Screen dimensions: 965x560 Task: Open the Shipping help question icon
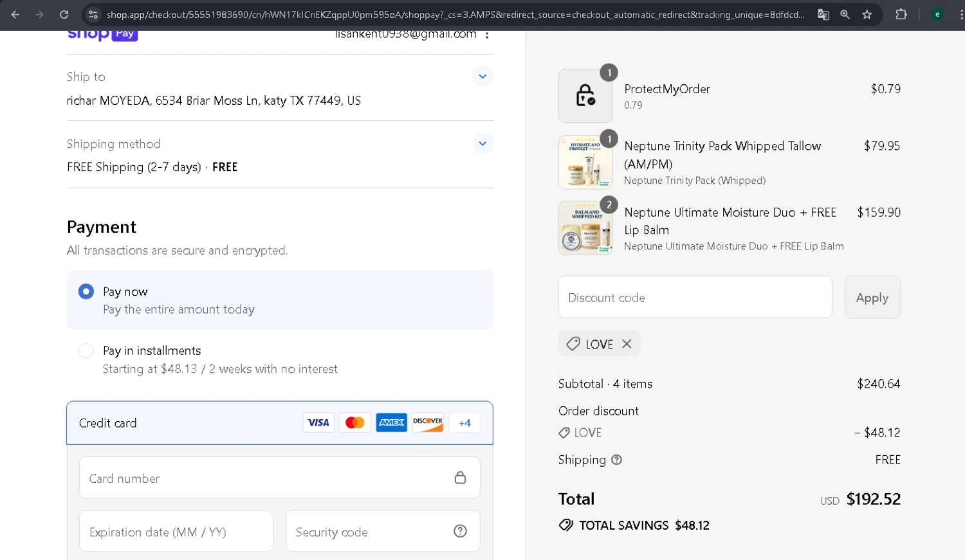[616, 460]
